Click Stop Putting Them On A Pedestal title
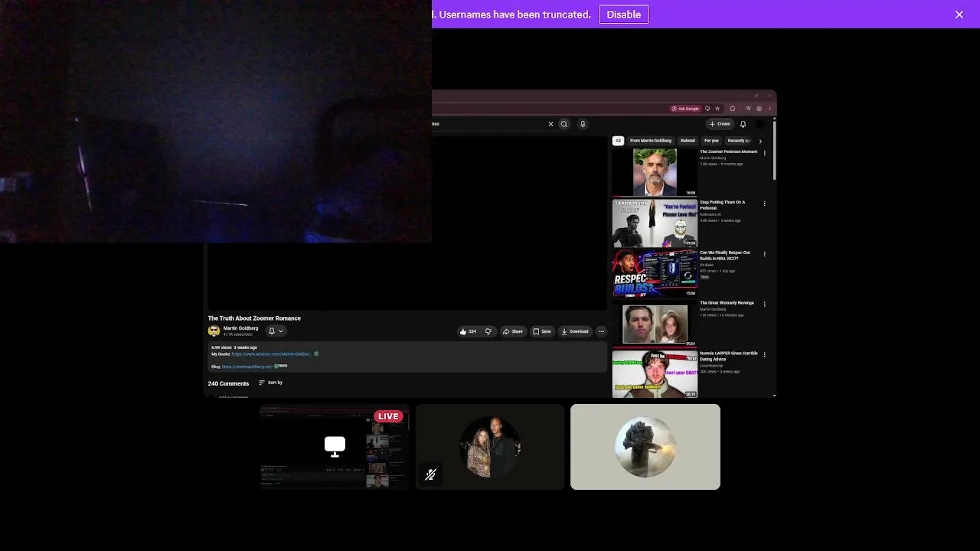This screenshot has height=551, width=980. (722, 205)
